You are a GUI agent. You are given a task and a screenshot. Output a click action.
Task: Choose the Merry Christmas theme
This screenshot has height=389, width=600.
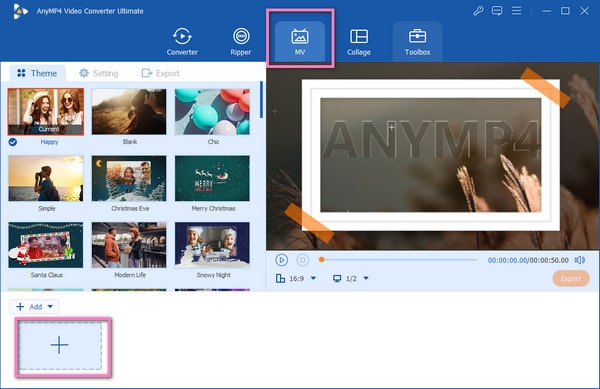[212, 178]
